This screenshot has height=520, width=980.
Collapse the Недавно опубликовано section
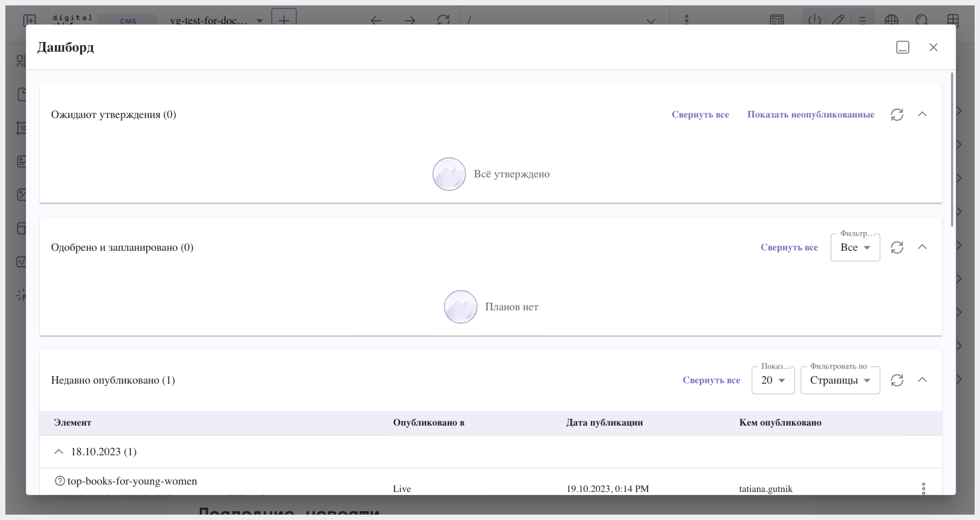[922, 380]
